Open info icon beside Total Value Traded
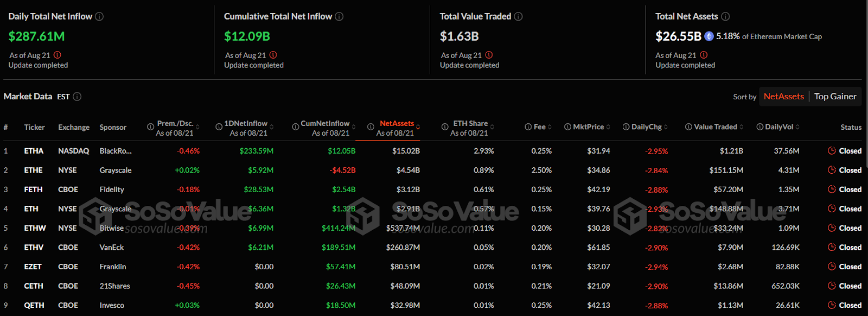 coord(518,16)
